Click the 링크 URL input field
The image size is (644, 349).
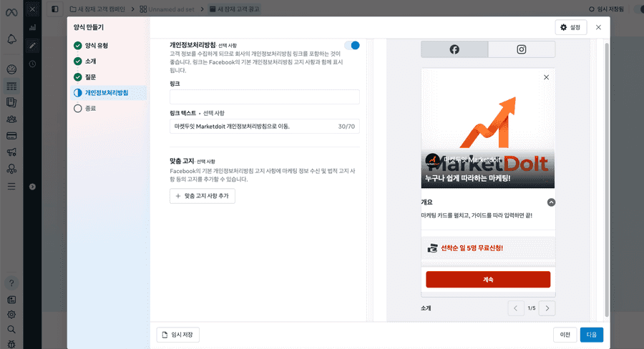tap(265, 97)
